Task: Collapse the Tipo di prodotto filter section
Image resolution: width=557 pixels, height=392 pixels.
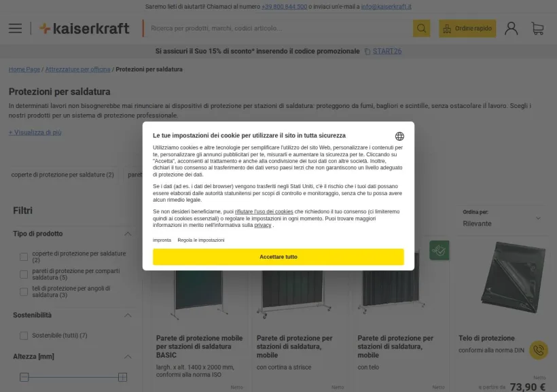Action: coord(128,234)
